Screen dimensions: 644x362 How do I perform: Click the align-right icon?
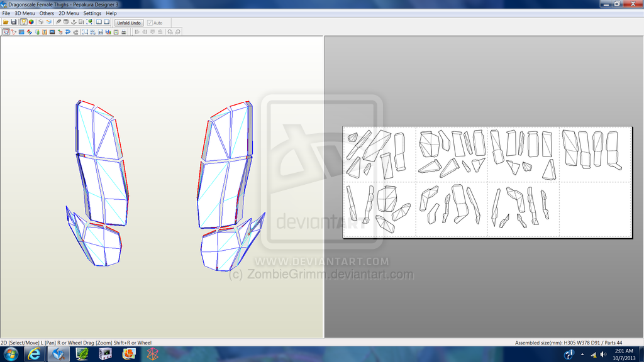pyautogui.click(x=145, y=31)
